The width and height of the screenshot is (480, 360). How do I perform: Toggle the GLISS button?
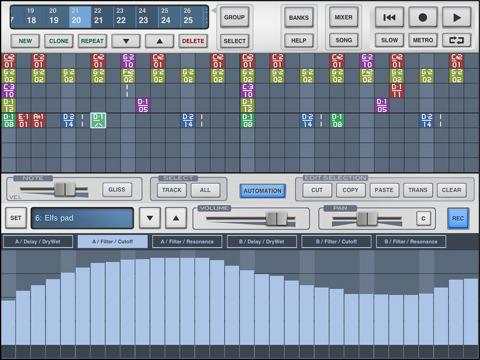[x=117, y=190]
